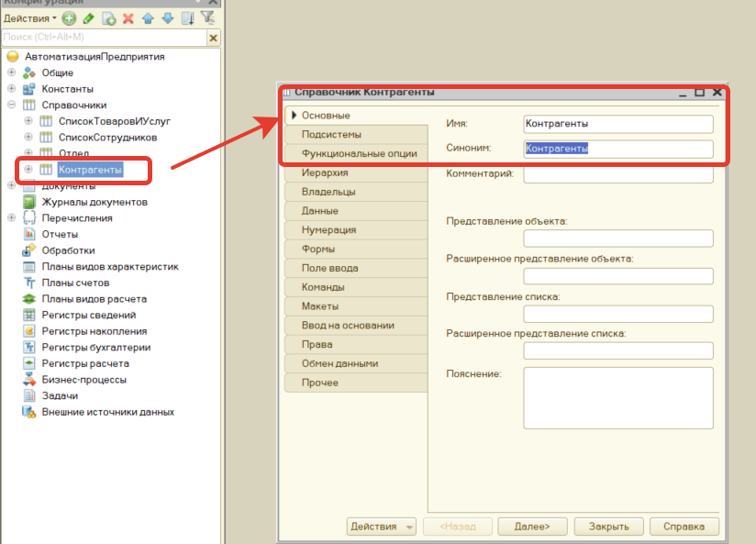Viewport: 756px width, 544px height.
Task: Open the Права tab
Action: (356, 344)
